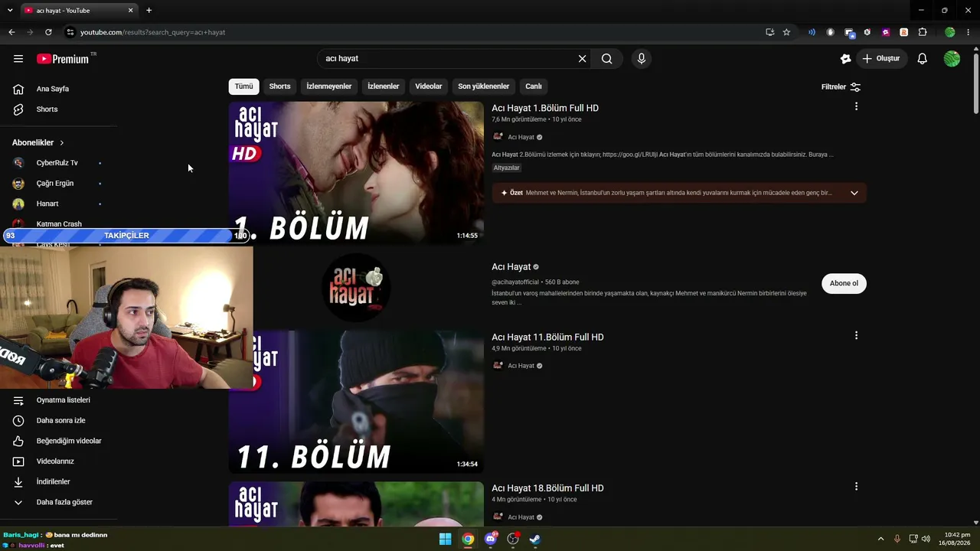The height and width of the screenshot is (551, 980).
Task: Click the Abone ol subscribe button
Action: pyautogui.click(x=844, y=283)
